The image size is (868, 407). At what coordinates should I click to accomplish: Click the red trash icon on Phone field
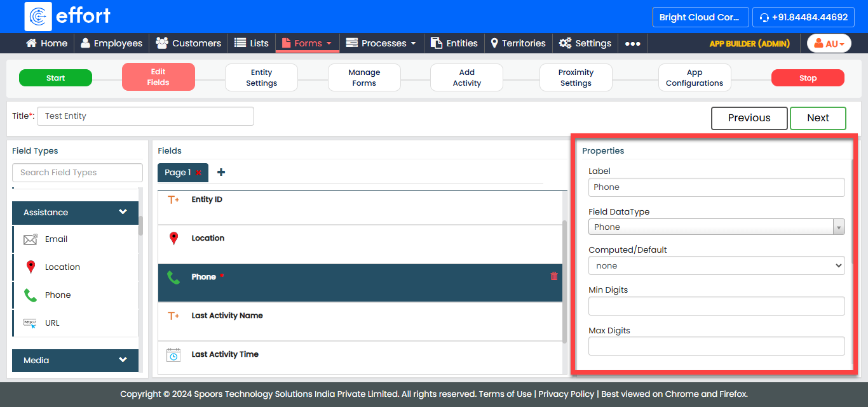(x=554, y=276)
